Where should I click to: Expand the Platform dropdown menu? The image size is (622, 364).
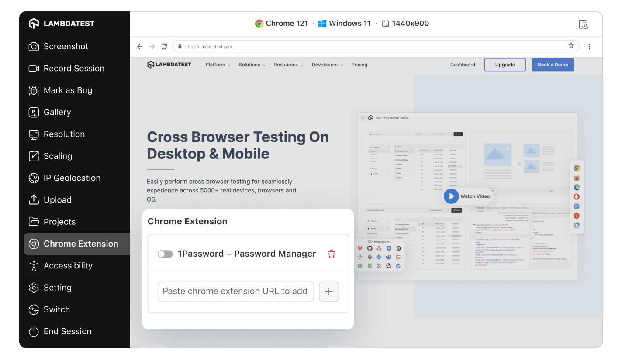point(218,65)
